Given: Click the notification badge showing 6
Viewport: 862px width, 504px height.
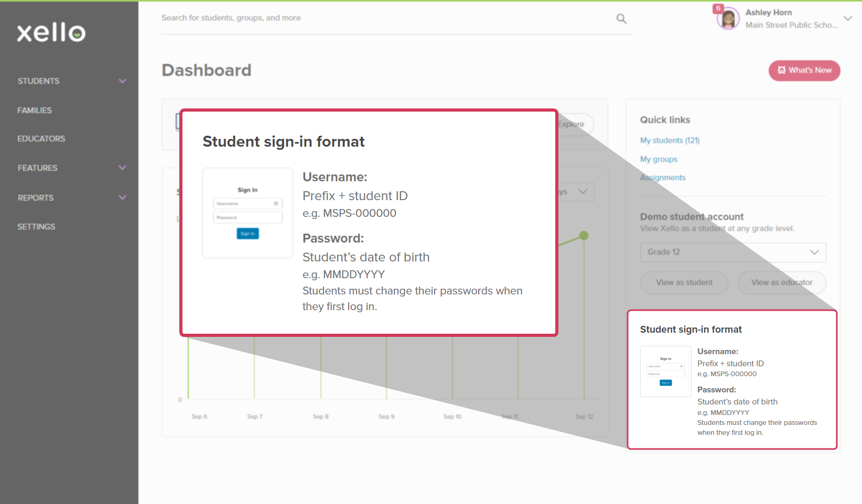Looking at the screenshot, I should click(x=718, y=8).
